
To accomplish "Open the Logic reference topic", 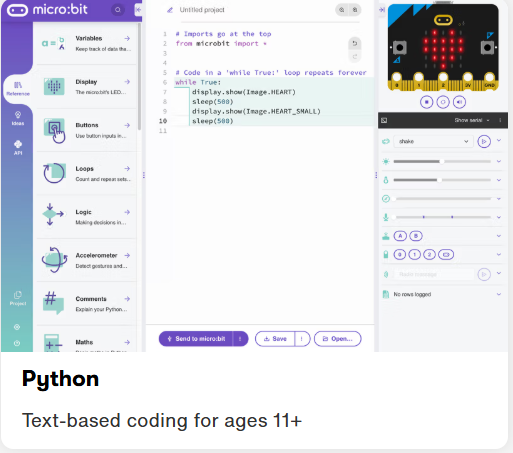I will click(87, 217).
